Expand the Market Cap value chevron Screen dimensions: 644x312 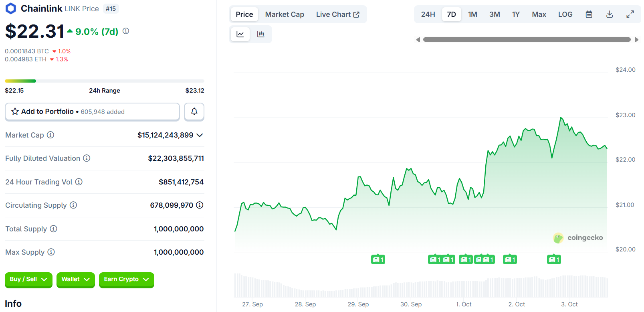point(200,135)
